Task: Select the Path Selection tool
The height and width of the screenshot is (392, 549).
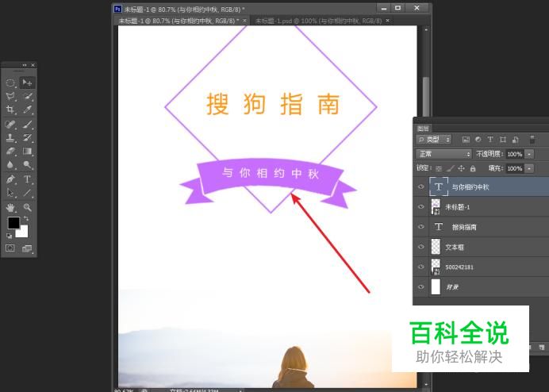Action: pos(10,193)
